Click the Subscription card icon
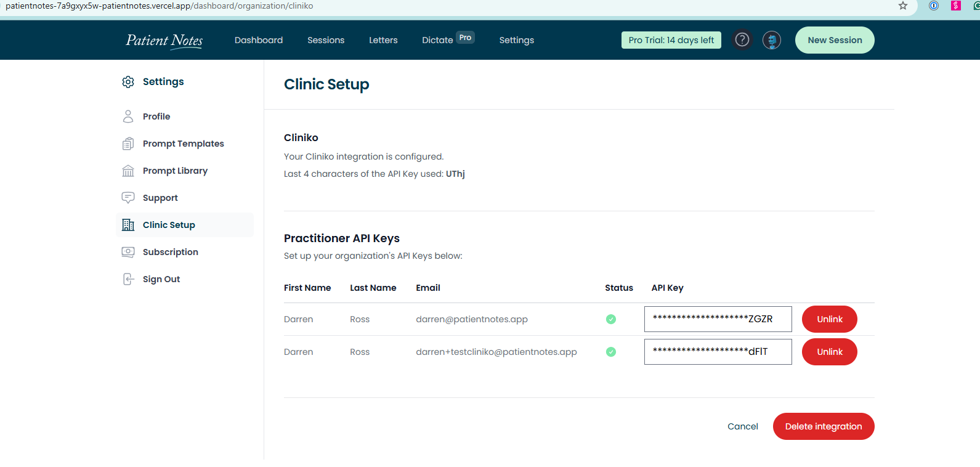The height and width of the screenshot is (467, 980). click(128, 252)
